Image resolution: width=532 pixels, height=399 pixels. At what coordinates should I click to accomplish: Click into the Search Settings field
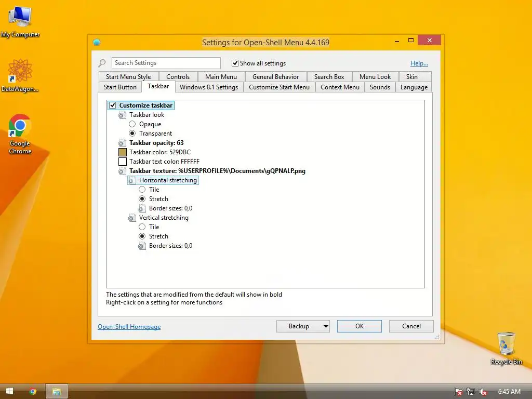tap(166, 63)
